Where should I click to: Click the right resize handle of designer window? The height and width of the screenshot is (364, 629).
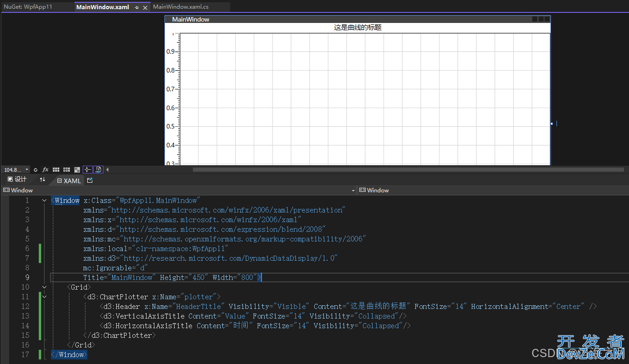[551, 123]
